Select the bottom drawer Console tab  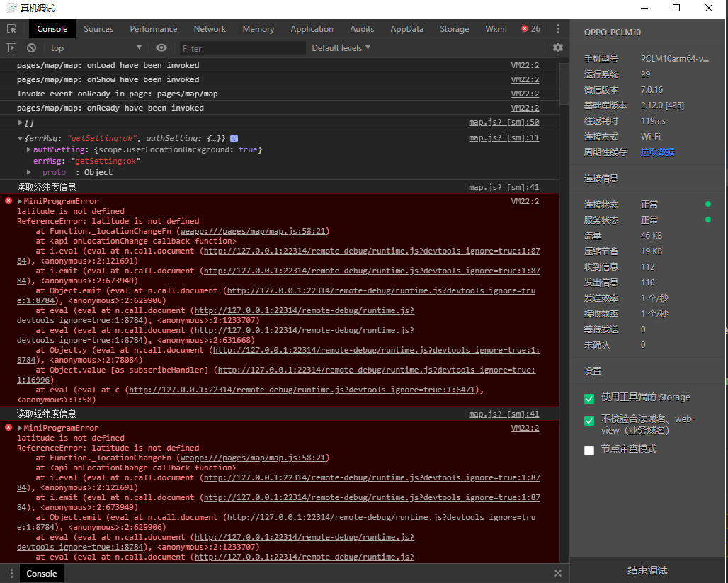(x=41, y=573)
